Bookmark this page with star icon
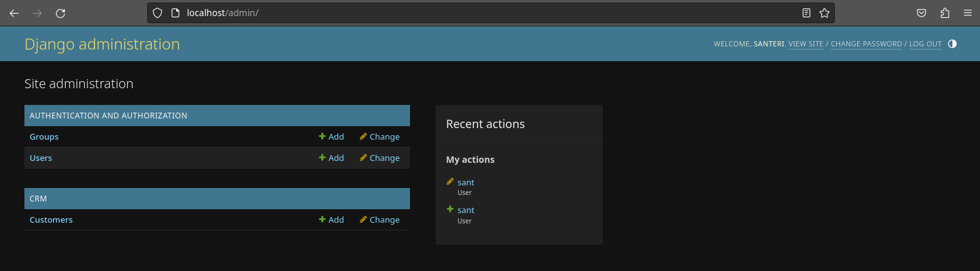 coord(824,13)
